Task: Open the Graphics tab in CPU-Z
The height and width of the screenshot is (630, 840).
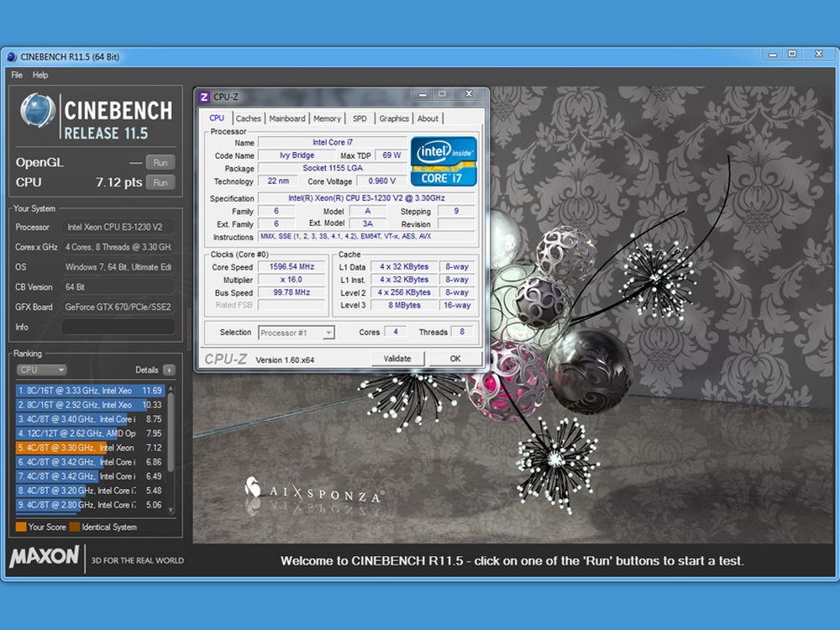Action: 394,118
